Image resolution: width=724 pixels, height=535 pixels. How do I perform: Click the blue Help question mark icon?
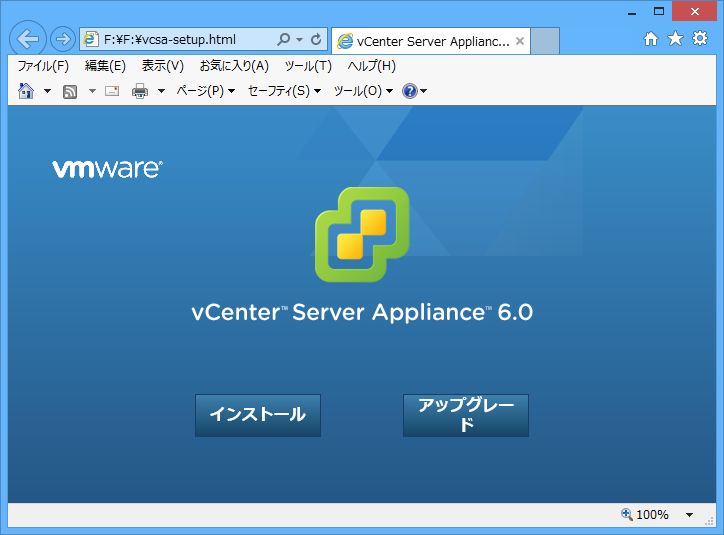click(410, 91)
